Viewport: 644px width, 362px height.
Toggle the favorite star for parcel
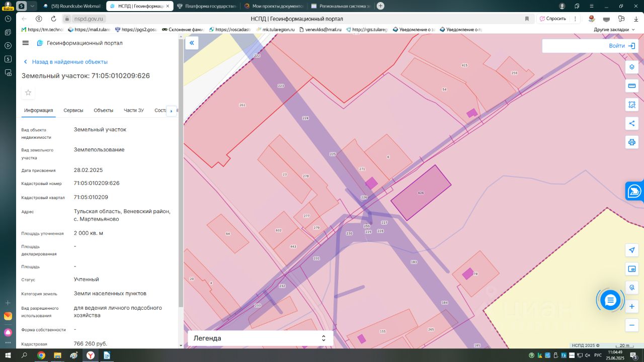click(x=28, y=93)
